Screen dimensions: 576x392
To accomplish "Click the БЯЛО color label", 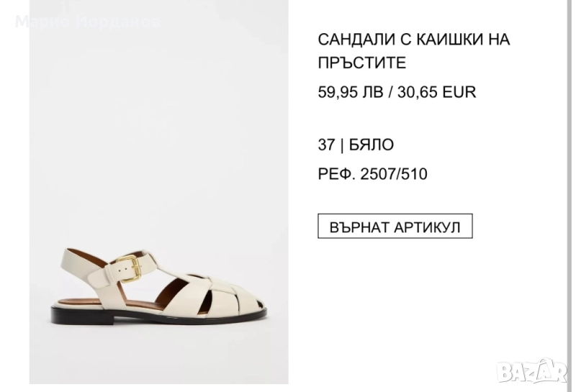I will click(x=372, y=145).
